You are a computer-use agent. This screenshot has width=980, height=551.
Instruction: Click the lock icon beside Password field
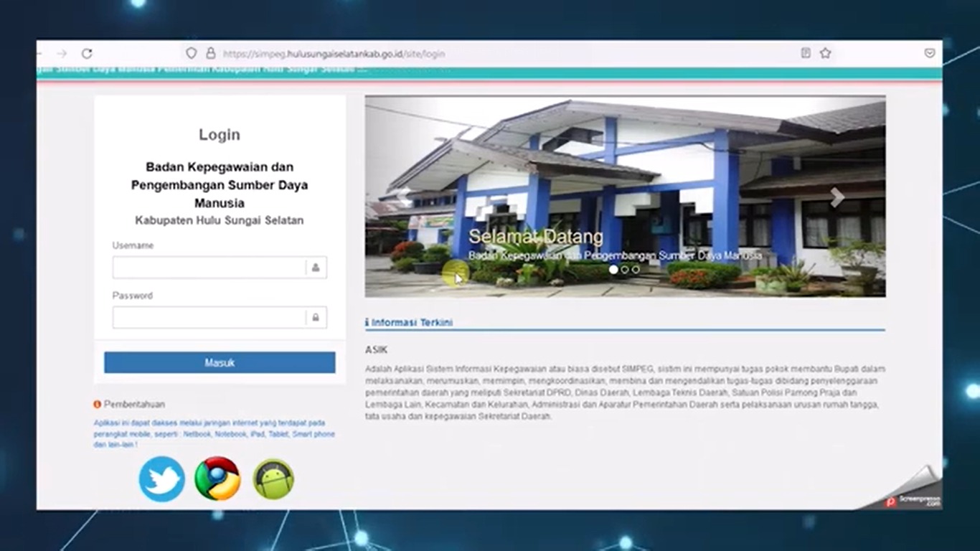pos(316,317)
